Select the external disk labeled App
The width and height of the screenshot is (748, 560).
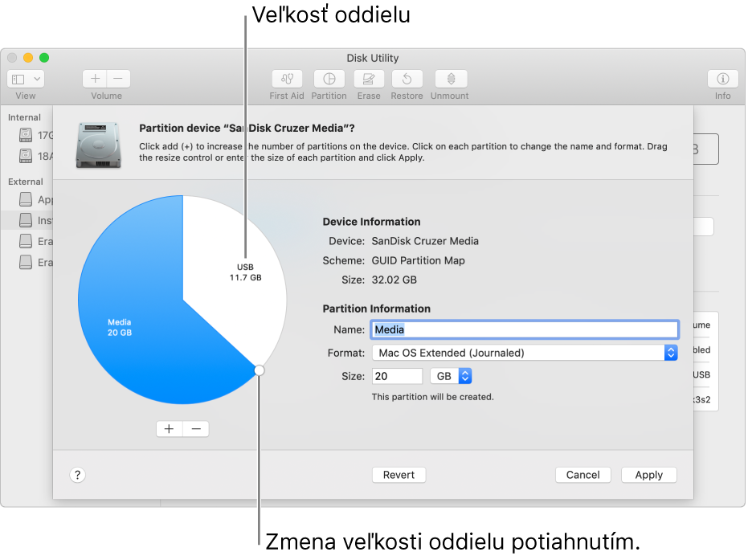tap(36, 199)
